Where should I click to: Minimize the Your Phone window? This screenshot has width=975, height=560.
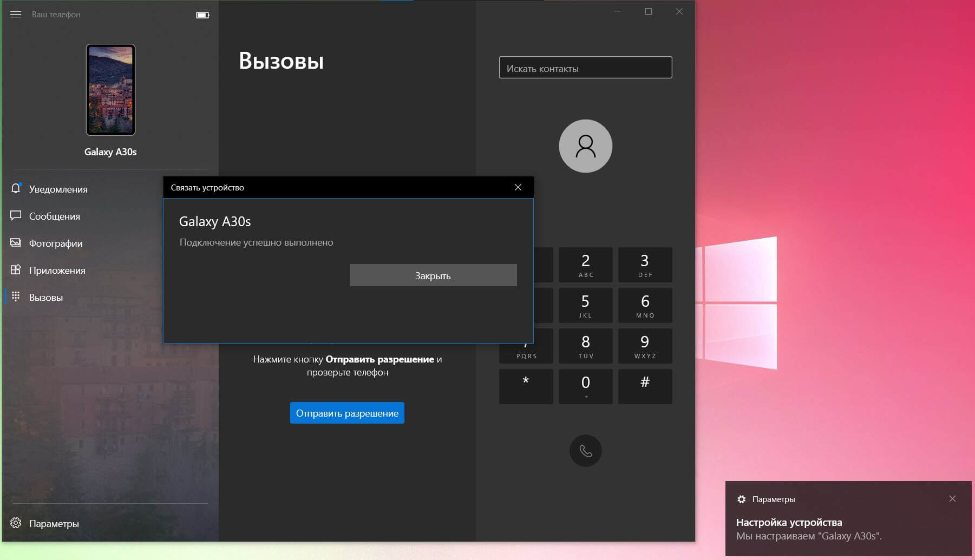pyautogui.click(x=617, y=11)
